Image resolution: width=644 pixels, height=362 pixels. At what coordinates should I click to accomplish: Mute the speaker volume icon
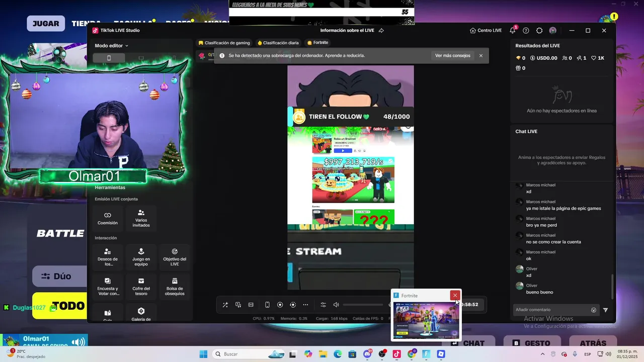[x=336, y=305]
